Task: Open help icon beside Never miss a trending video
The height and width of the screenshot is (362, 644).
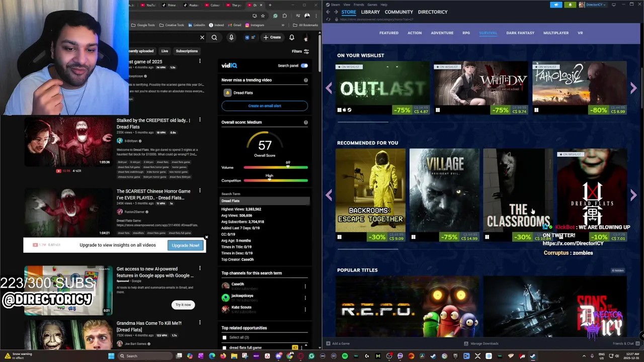Action: (x=305, y=80)
